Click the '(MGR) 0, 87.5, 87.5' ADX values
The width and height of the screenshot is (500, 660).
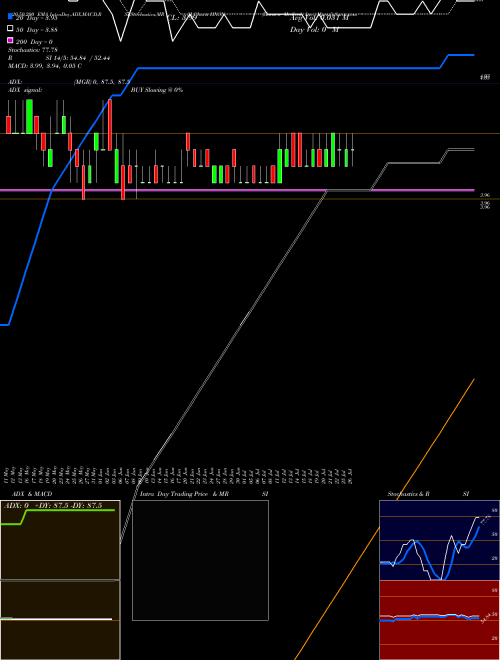(x=101, y=82)
